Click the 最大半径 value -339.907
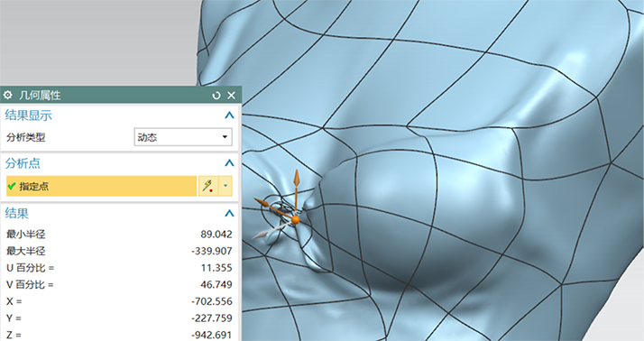This screenshot has height=341, width=644. point(212,251)
